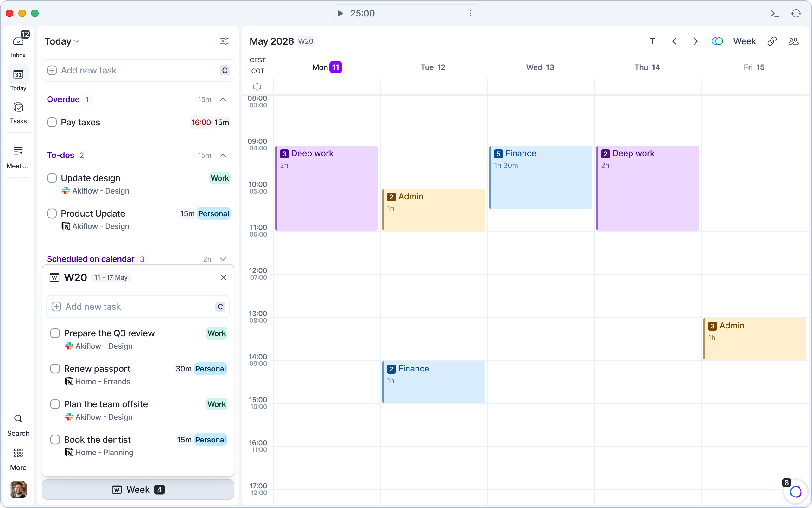The image size is (812, 508).
Task: Check off Plan the team offsite
Action: [x=55, y=404]
